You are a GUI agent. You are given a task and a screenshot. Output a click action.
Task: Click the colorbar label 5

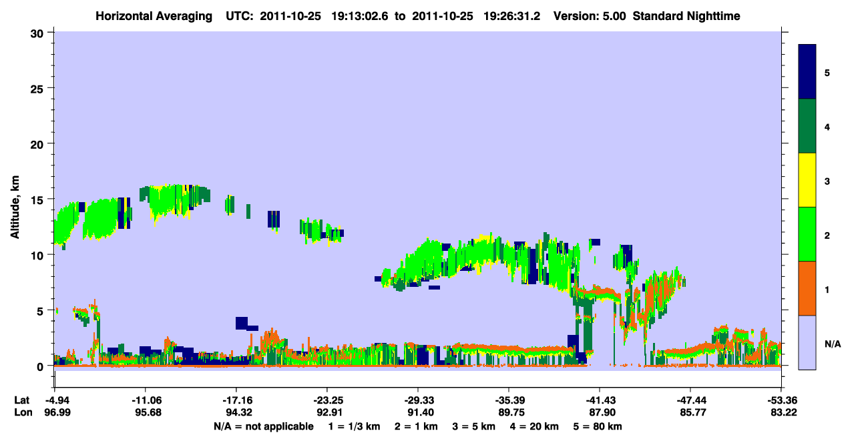point(827,72)
